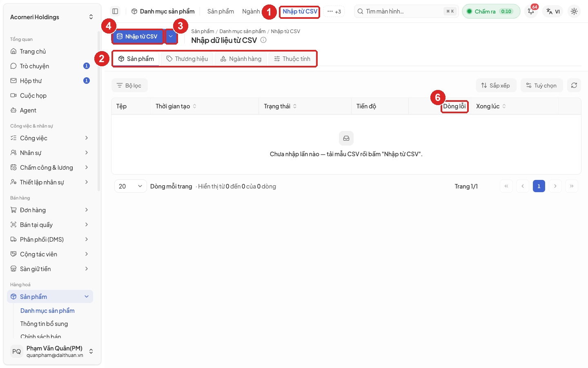This screenshot has height=368, width=588.
Task: Go to next page arrow
Action: [555, 186]
